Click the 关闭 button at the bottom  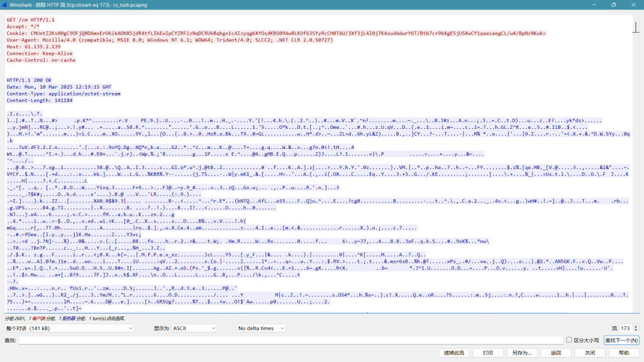589,353
